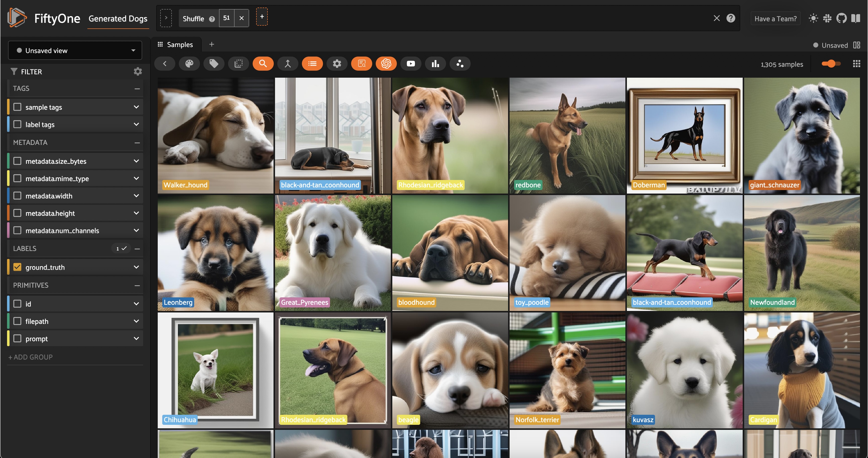Collapse the TAGS group section
The image size is (868, 458).
[137, 88]
